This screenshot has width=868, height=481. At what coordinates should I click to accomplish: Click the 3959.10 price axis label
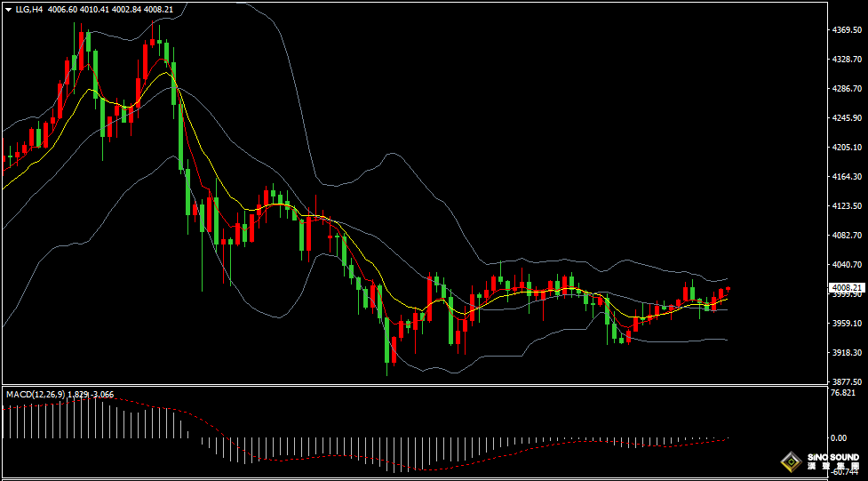(847, 324)
